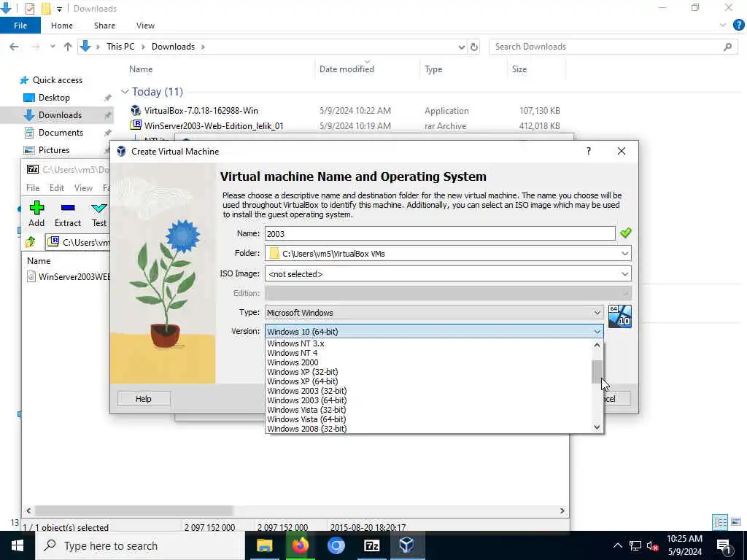The height and width of the screenshot is (560, 747).
Task: Open Quick access in navigation pane
Action: [x=57, y=80]
